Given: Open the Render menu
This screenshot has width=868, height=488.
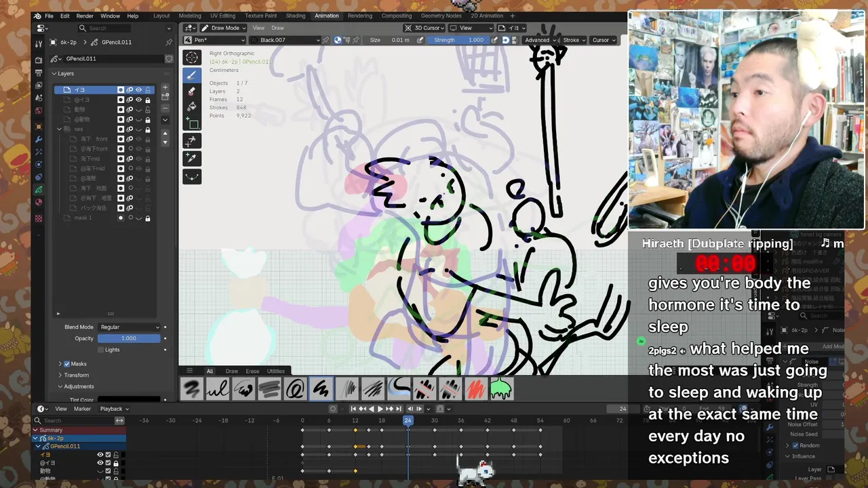Looking at the screenshot, I should tap(85, 16).
